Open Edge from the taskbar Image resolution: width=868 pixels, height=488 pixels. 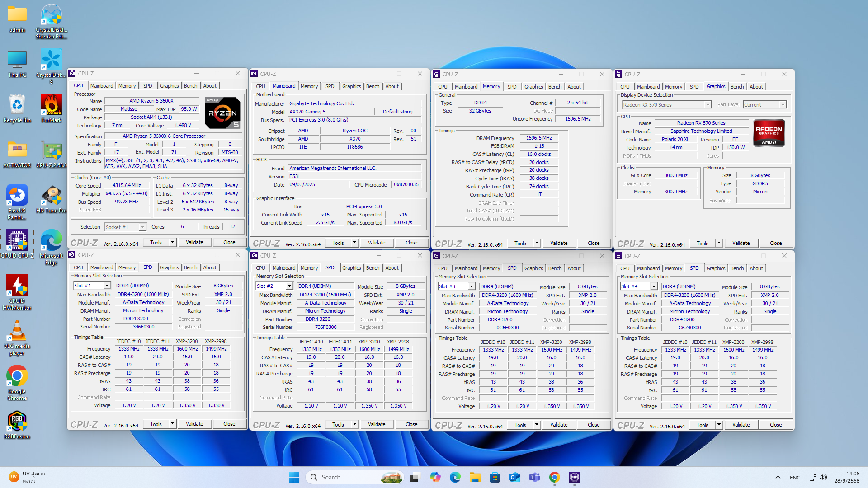(455, 477)
